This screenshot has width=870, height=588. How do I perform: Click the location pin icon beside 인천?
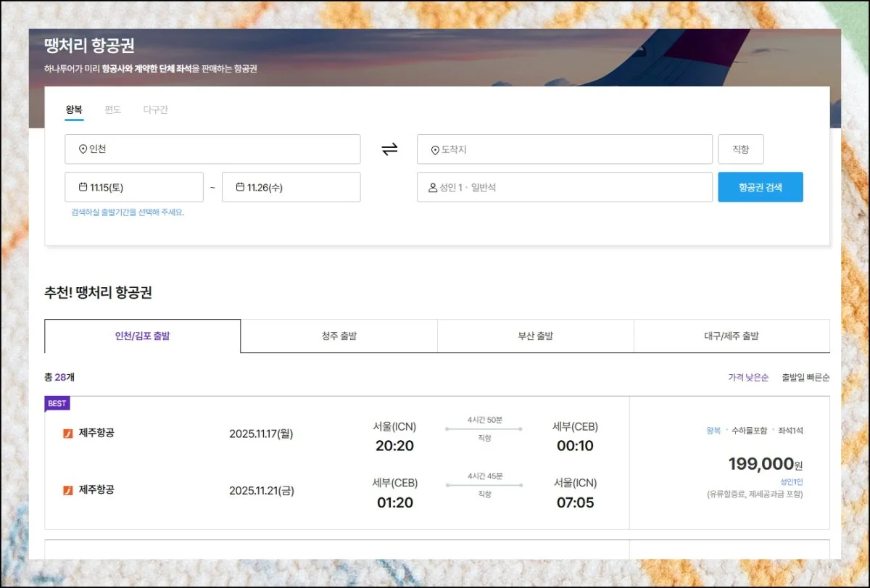click(83, 150)
